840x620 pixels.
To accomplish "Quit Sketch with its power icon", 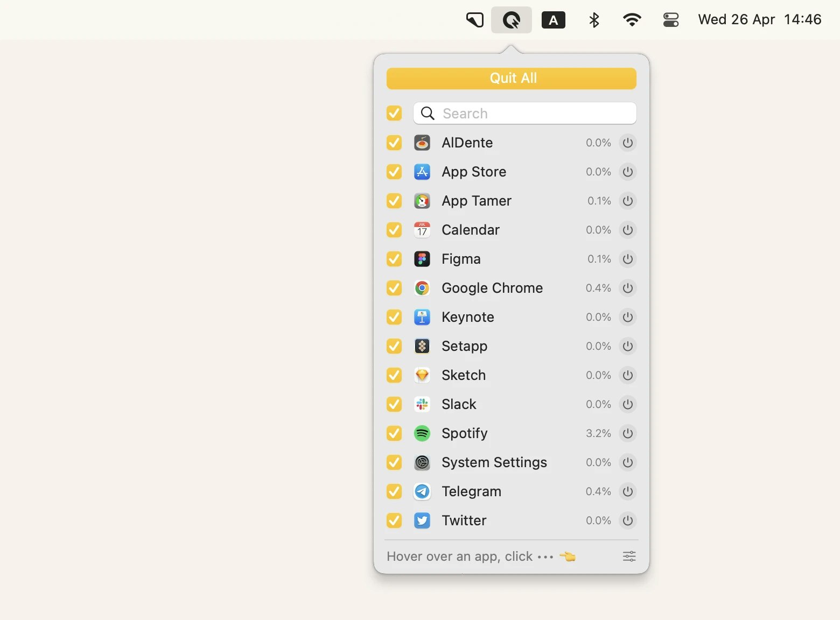I will click(x=627, y=375).
